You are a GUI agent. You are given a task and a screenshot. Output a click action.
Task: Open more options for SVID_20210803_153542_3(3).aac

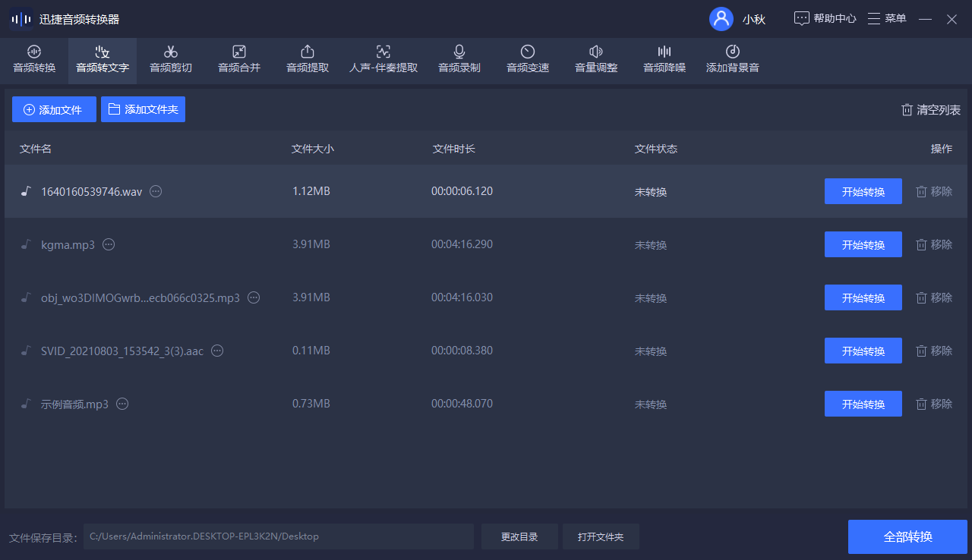[x=217, y=351]
